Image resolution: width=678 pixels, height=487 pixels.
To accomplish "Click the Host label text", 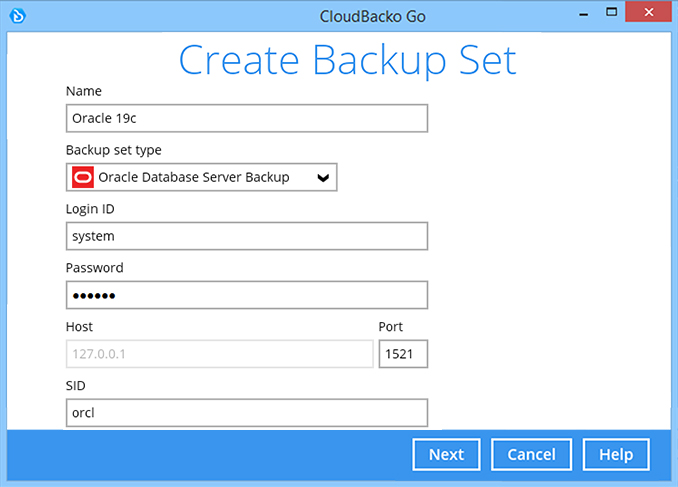I will pos(79,327).
